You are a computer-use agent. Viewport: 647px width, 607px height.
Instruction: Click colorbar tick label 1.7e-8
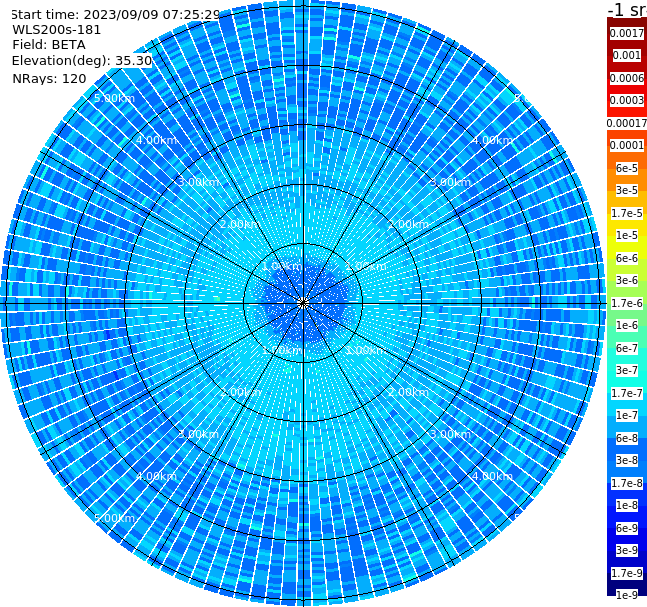tap(627, 483)
